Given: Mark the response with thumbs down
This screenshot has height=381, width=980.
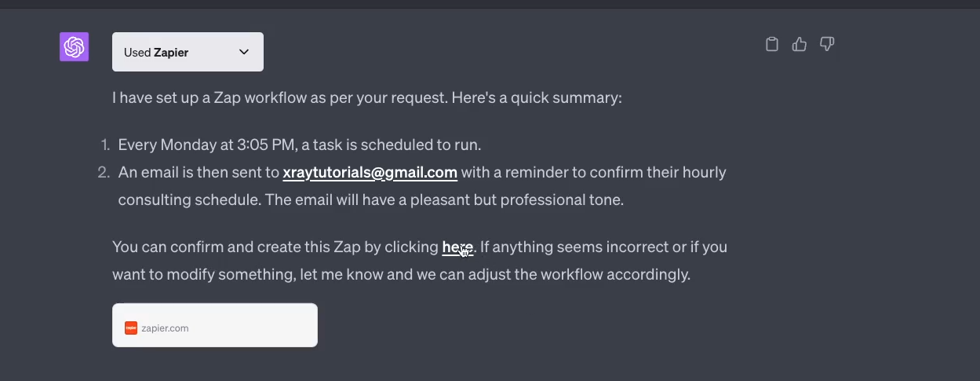Looking at the screenshot, I should point(826,45).
